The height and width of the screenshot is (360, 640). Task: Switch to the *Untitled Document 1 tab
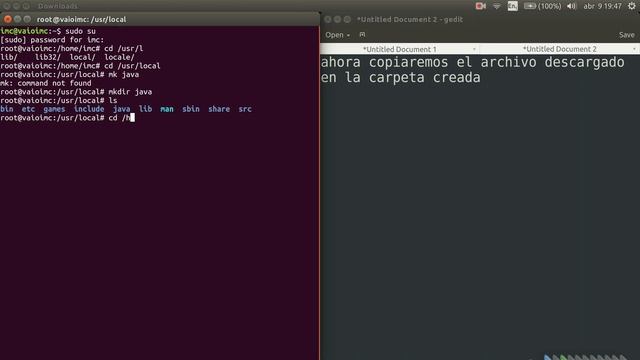[400, 49]
